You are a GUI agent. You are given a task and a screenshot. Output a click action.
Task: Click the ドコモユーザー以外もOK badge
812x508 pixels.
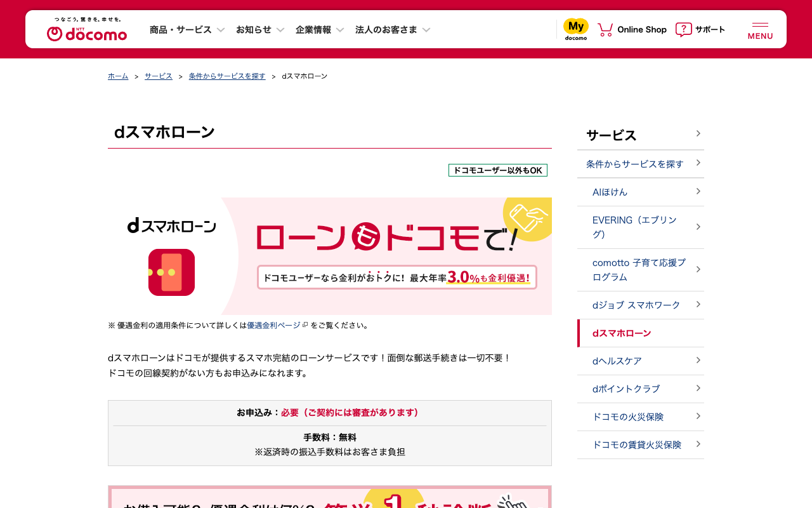[498, 170]
